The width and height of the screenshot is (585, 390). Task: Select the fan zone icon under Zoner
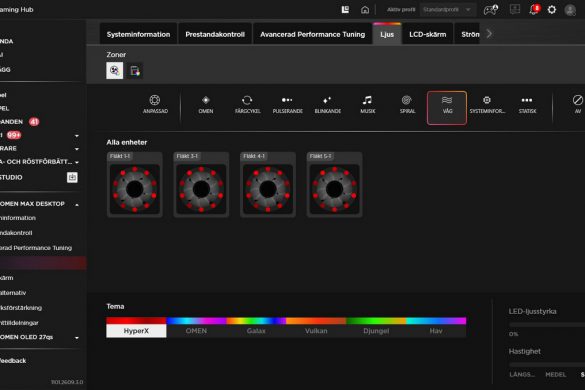[x=115, y=71]
